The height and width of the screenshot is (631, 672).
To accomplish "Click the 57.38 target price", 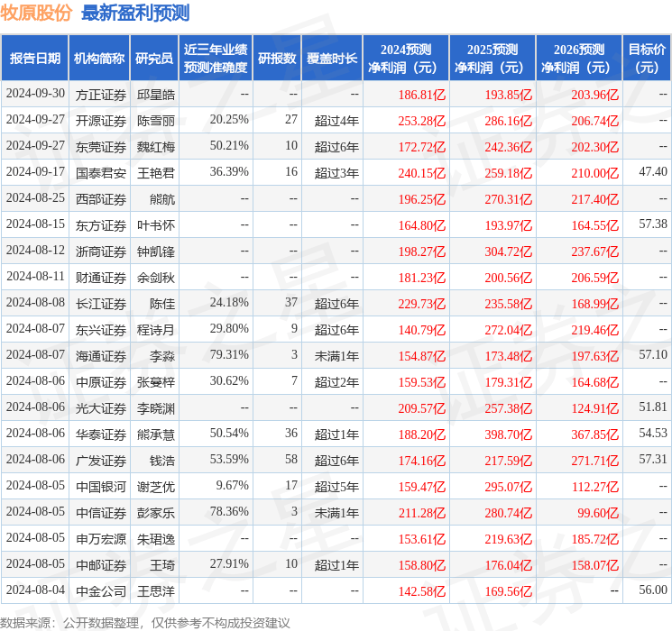I will (x=653, y=224).
